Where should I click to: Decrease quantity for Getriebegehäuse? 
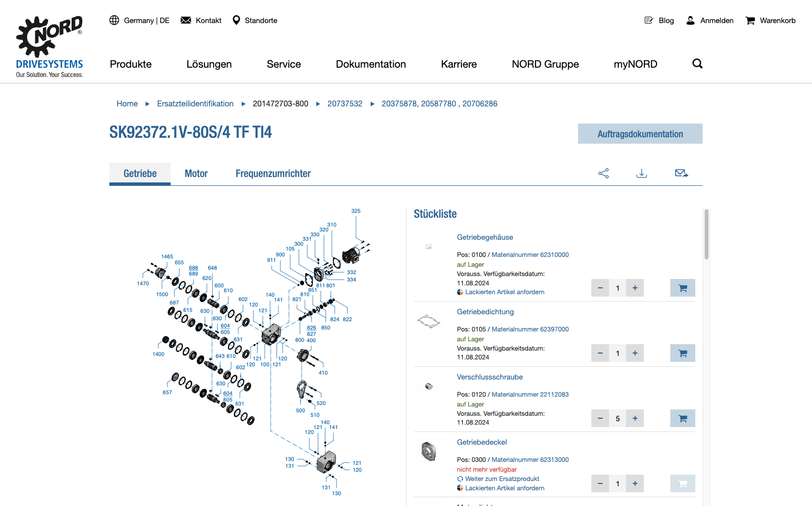pyautogui.click(x=600, y=288)
